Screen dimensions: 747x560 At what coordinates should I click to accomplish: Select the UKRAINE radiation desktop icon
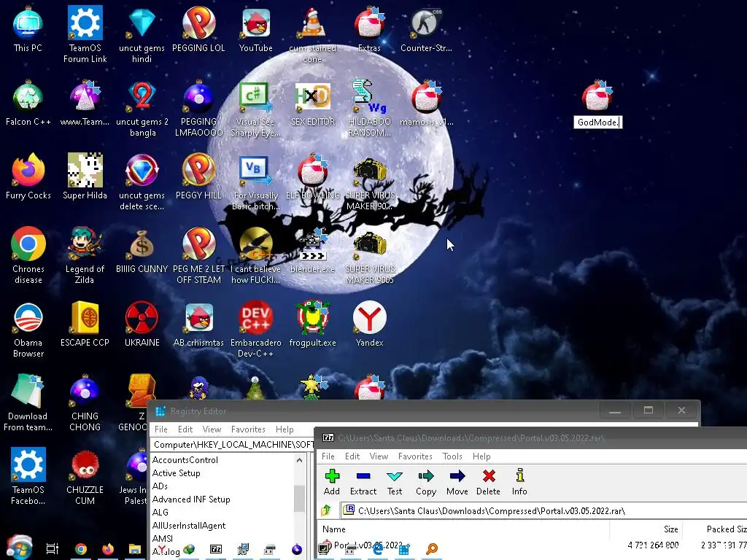coord(142,324)
